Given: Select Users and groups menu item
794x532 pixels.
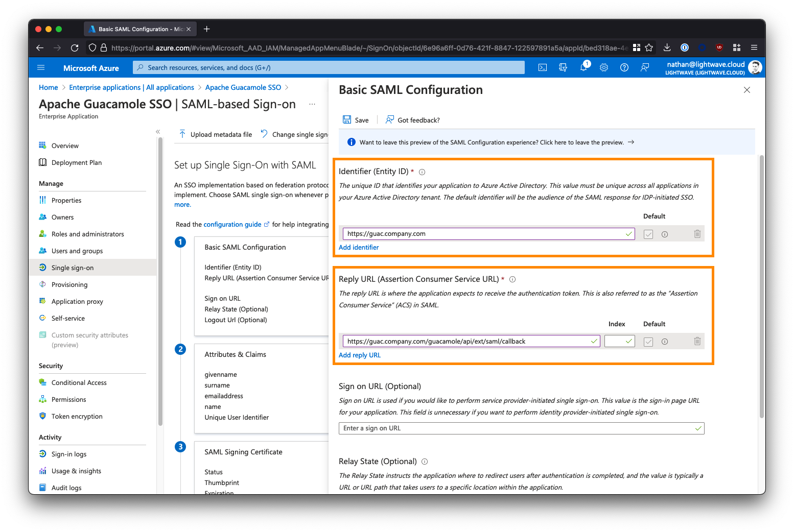Looking at the screenshot, I should click(x=77, y=251).
